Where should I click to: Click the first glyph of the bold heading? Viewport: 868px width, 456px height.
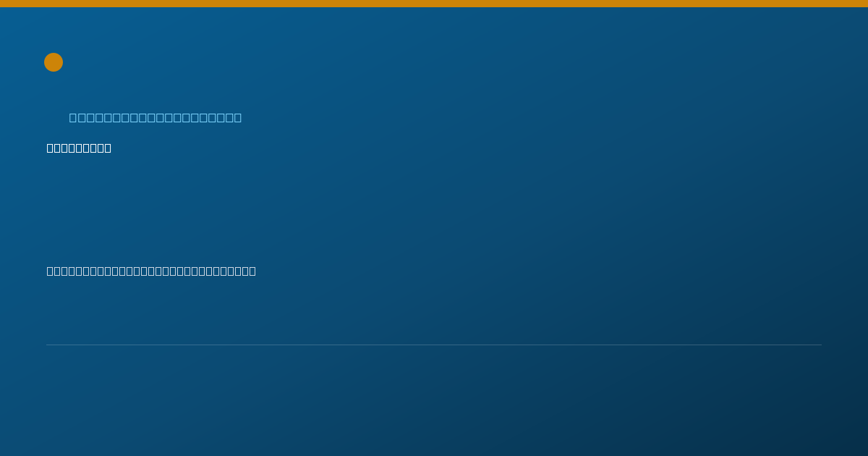(x=51, y=148)
